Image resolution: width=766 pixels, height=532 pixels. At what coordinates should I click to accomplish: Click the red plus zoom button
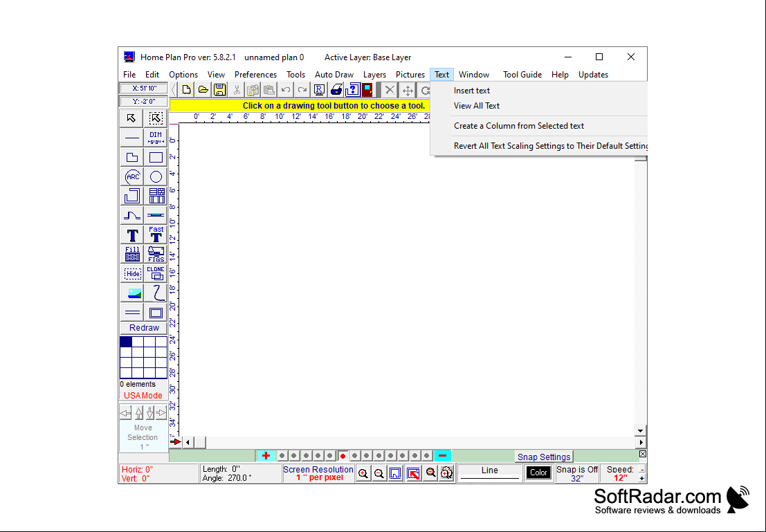pyautogui.click(x=266, y=456)
